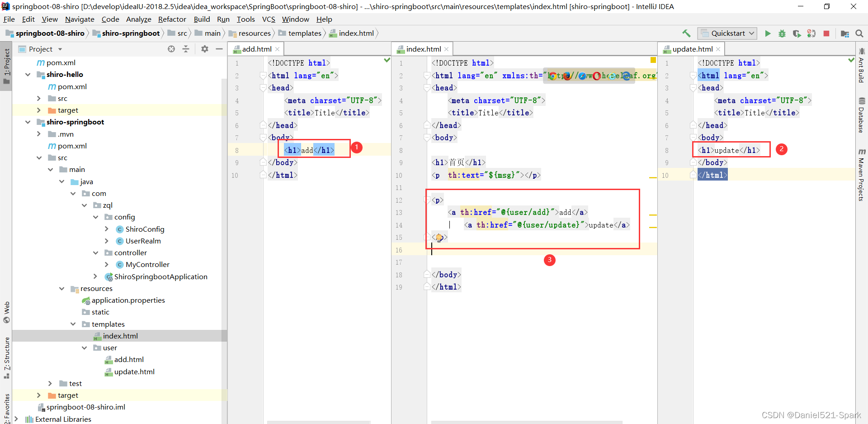Viewport: 868px width, 424px height.
Task: Collapse the config package
Action: [96, 217]
